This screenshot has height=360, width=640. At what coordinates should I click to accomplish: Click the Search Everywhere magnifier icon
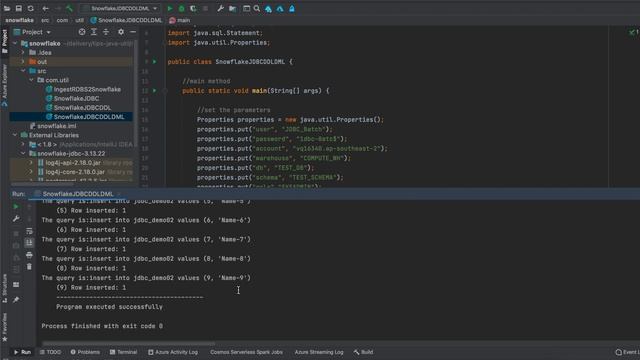[257, 8]
